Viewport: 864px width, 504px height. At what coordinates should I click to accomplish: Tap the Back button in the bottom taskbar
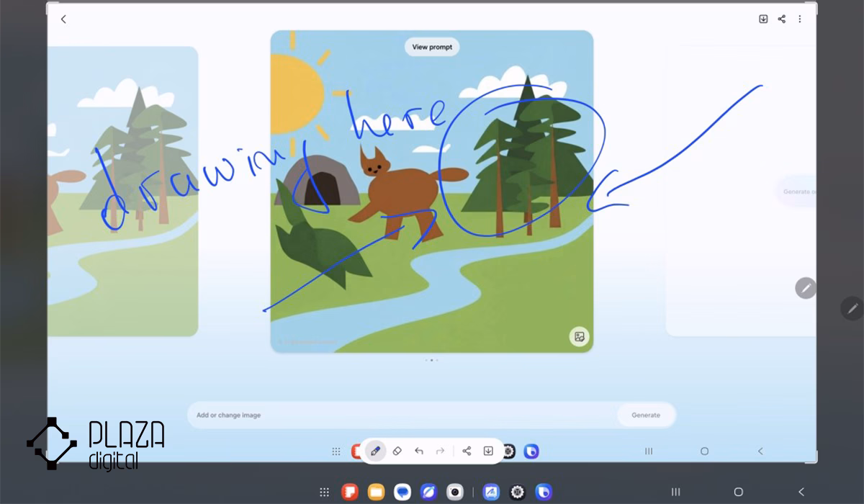(x=801, y=492)
